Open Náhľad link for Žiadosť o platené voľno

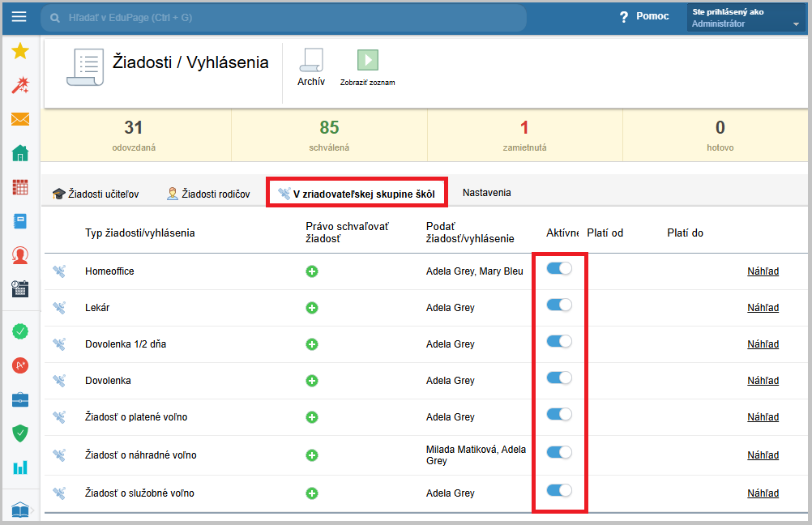pyautogui.click(x=763, y=417)
